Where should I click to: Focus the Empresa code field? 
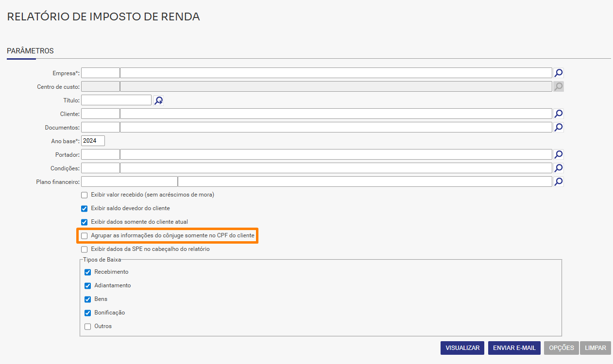click(101, 73)
